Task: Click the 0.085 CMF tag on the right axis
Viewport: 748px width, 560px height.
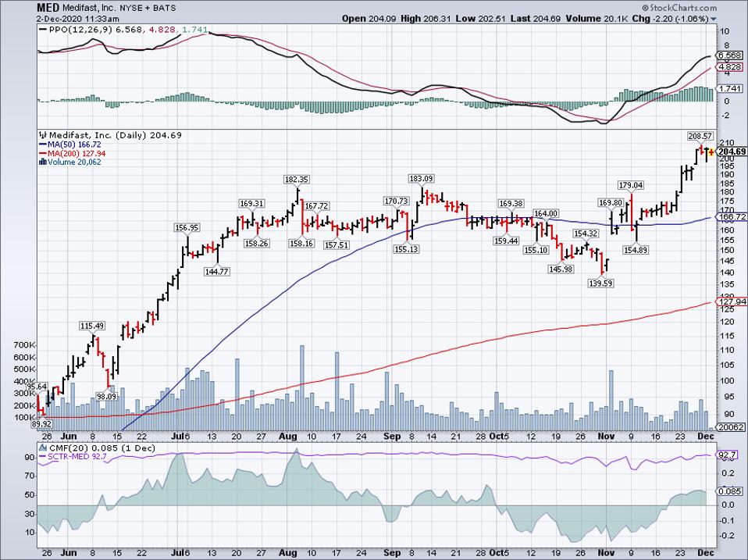Action: (x=730, y=491)
